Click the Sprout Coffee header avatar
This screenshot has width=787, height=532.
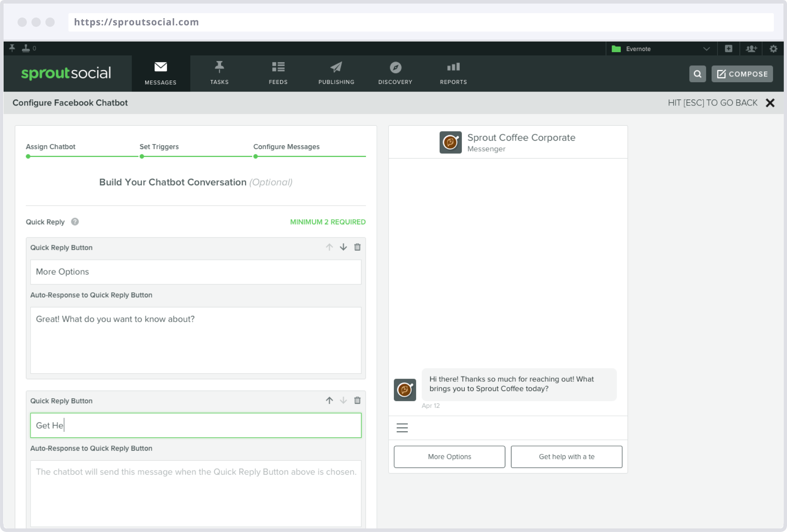(x=450, y=142)
